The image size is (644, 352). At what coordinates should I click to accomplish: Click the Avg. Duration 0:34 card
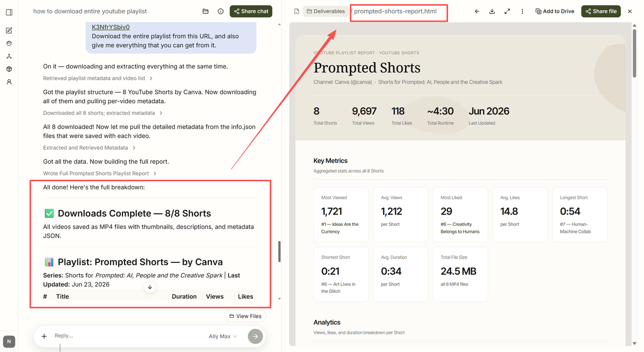pyautogui.click(x=401, y=274)
